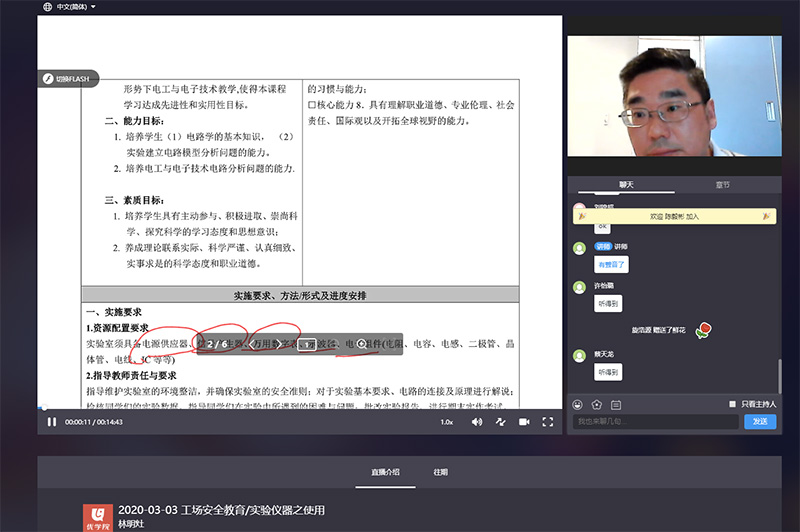Select the 往期 tab

441,472
